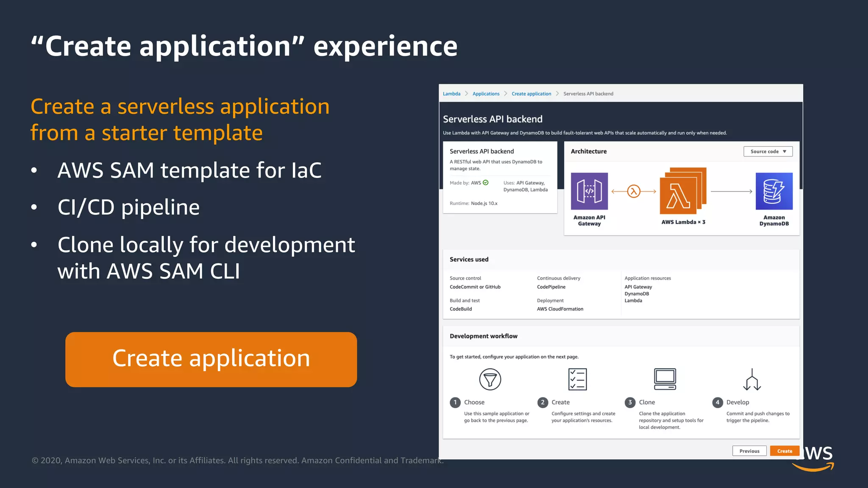This screenshot has height=488, width=868.
Task: Click 'Made by: AWS' text
Action: point(465,183)
